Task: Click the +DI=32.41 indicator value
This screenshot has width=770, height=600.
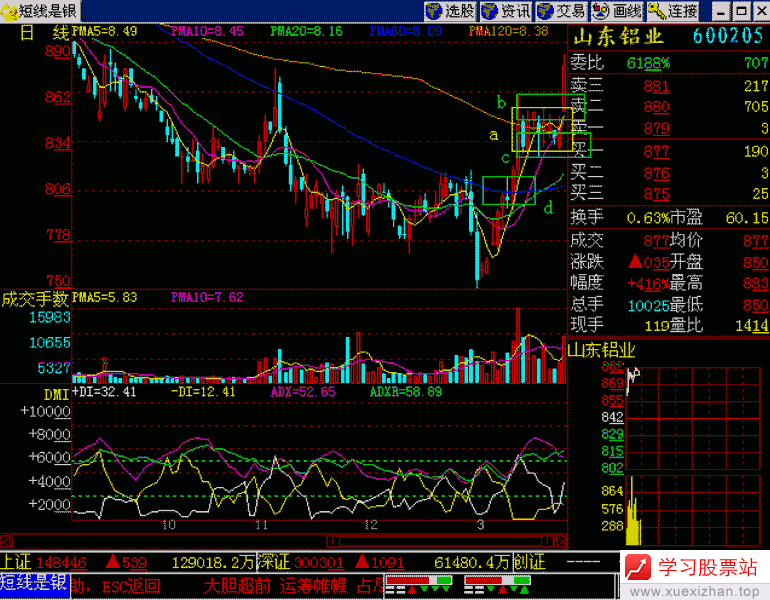Action: (104, 392)
